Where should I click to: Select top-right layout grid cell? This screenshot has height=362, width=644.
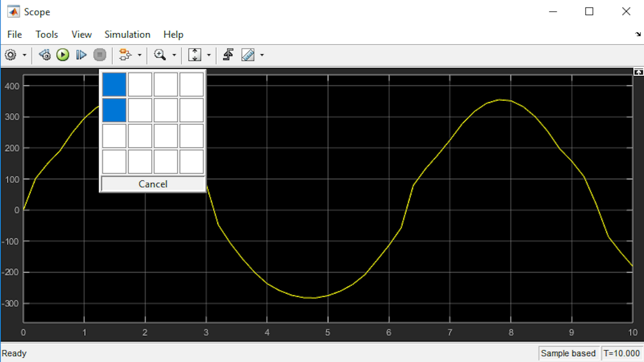click(x=191, y=84)
